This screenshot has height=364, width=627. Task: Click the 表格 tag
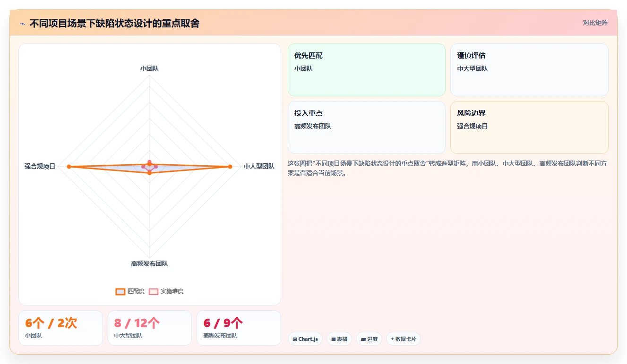point(339,339)
